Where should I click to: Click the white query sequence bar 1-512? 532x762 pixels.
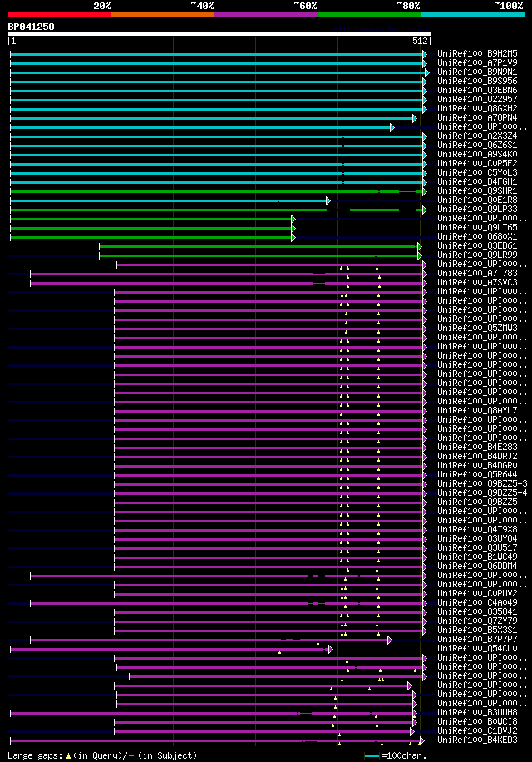[219, 34]
